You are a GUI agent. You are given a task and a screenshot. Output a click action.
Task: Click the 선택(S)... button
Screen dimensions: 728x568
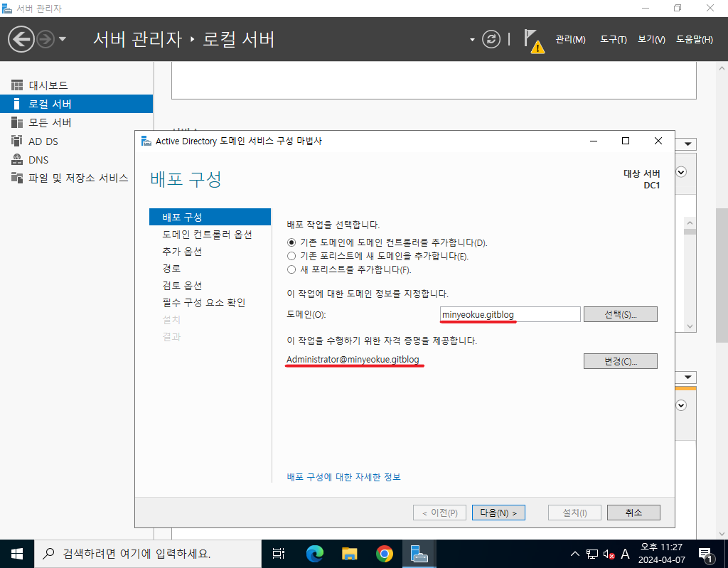tap(620, 314)
